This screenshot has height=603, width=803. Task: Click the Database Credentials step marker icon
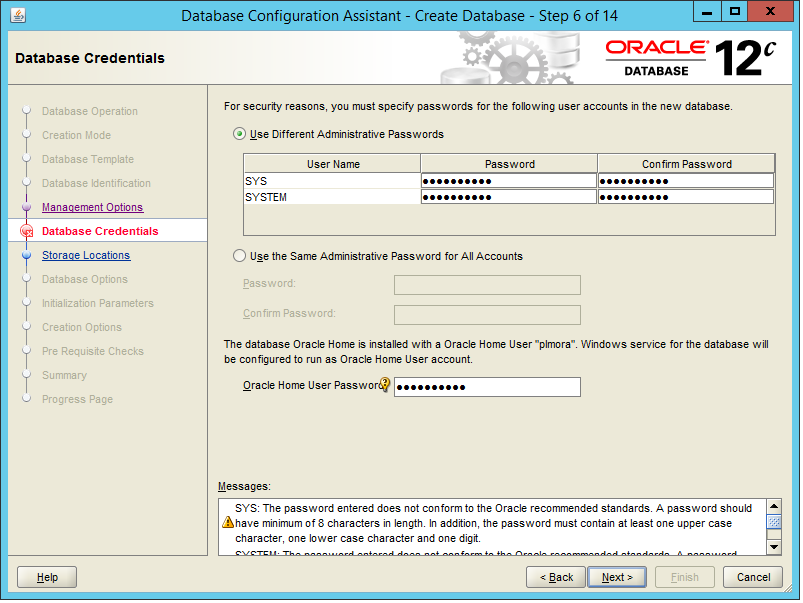27,231
